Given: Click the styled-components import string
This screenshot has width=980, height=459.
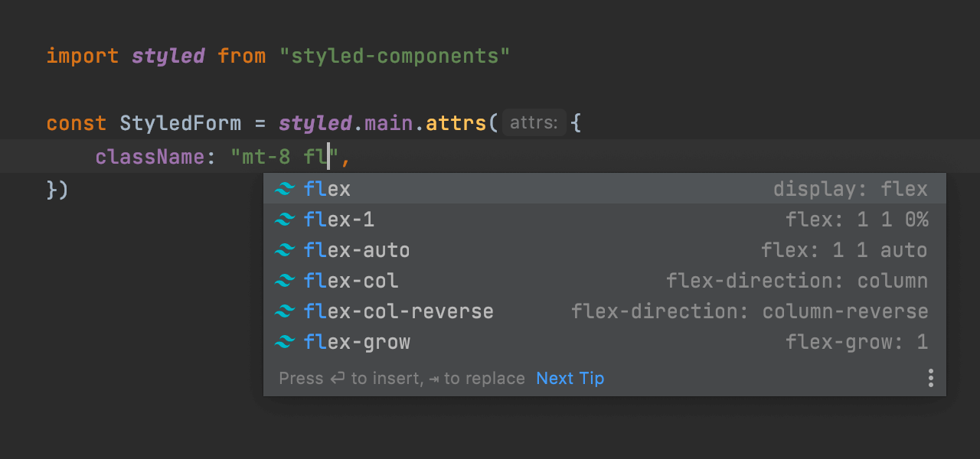Looking at the screenshot, I should tap(395, 55).
